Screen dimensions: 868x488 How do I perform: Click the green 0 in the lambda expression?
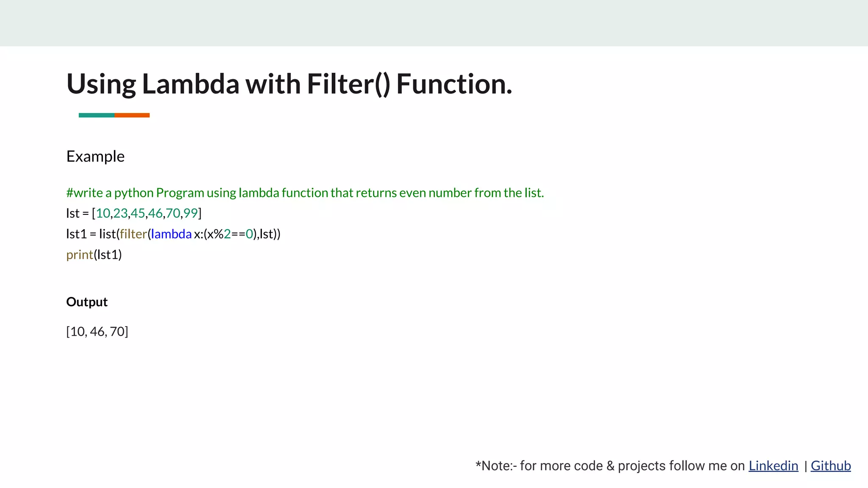point(249,234)
